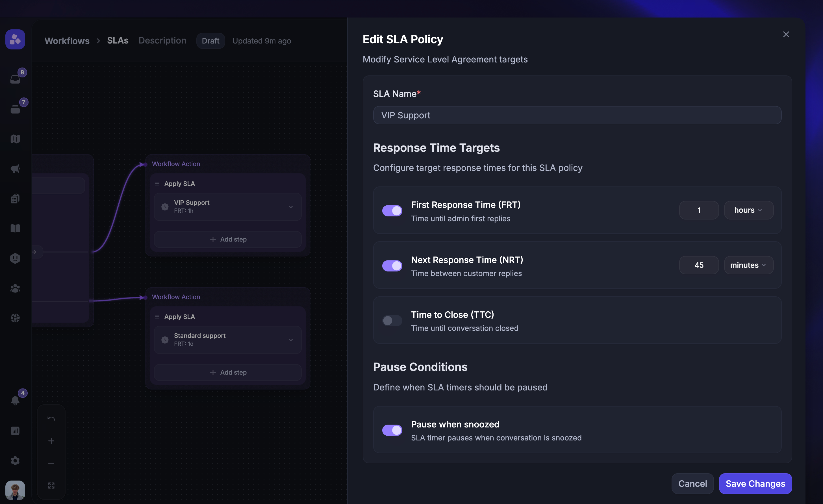Cancel editing the SLA policy
The height and width of the screenshot is (504, 823).
tap(692, 483)
